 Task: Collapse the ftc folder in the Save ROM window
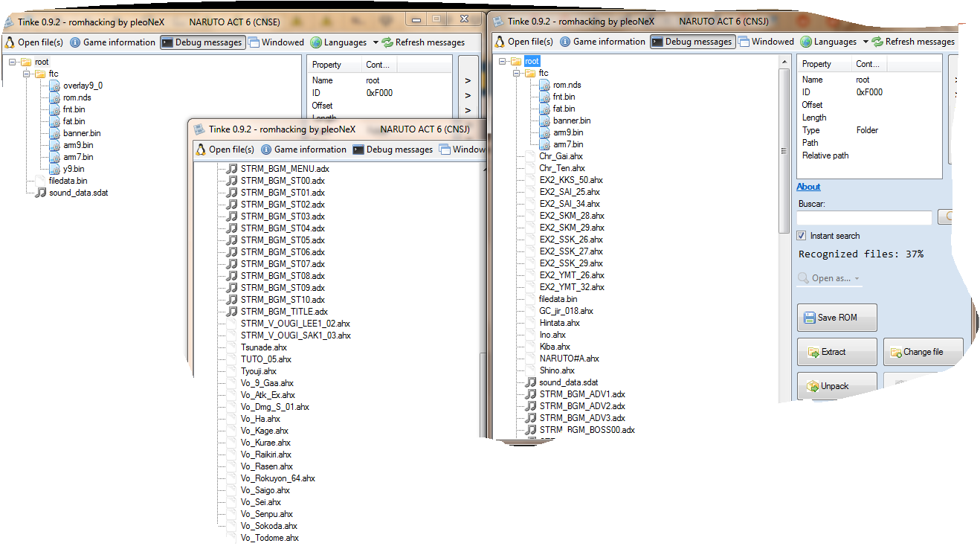(517, 73)
